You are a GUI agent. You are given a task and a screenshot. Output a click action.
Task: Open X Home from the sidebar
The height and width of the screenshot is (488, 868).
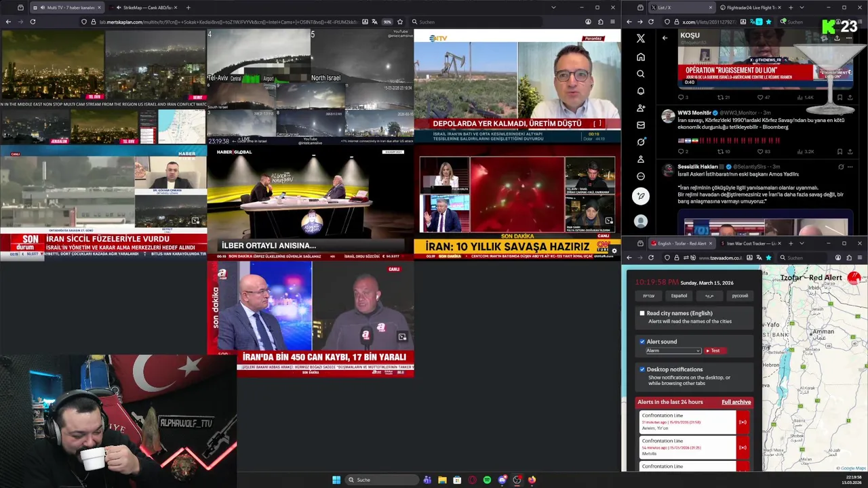pyautogui.click(x=641, y=57)
